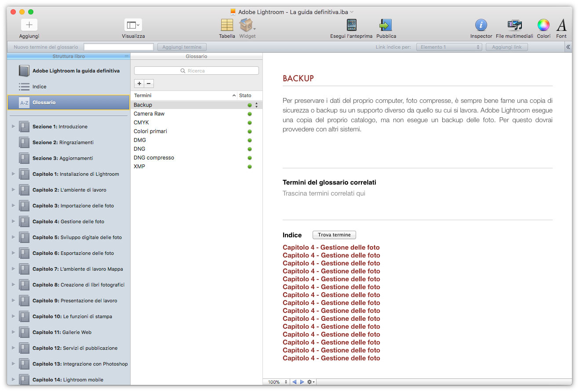579x392 pixels.
Task: Open the Font panel icon
Action: coord(561,25)
